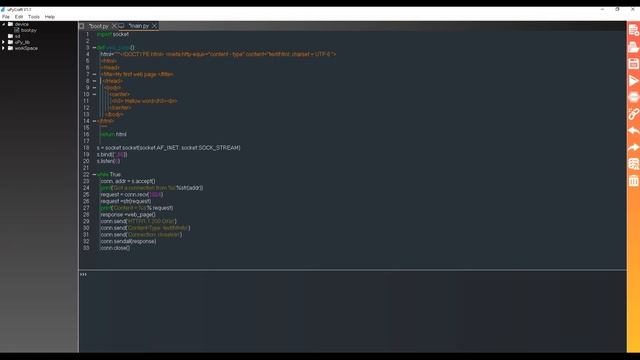The width and height of the screenshot is (640, 360).
Task: Click the uPyCraft title bar app icon
Action: (3, 9)
